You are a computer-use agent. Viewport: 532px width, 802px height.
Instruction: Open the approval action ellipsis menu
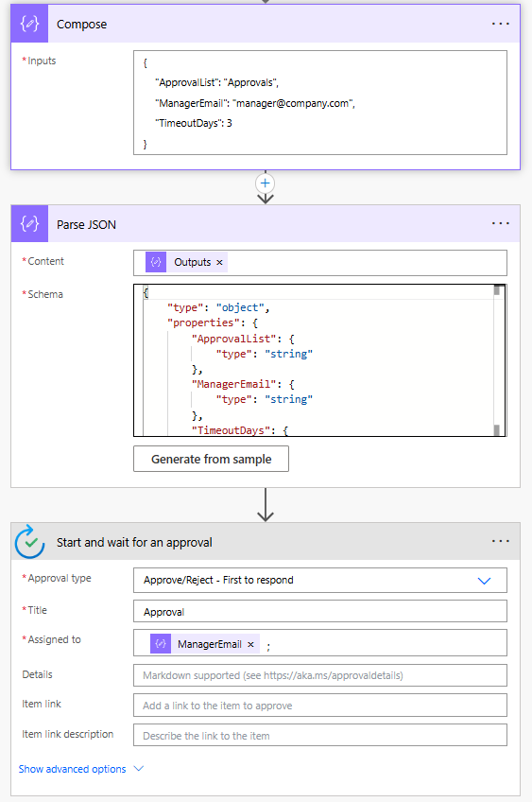500,541
